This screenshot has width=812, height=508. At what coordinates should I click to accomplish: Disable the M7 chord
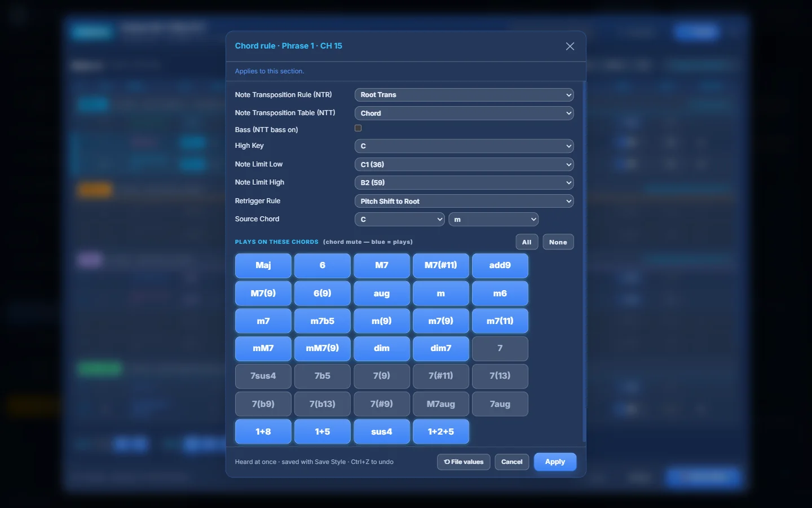382,265
